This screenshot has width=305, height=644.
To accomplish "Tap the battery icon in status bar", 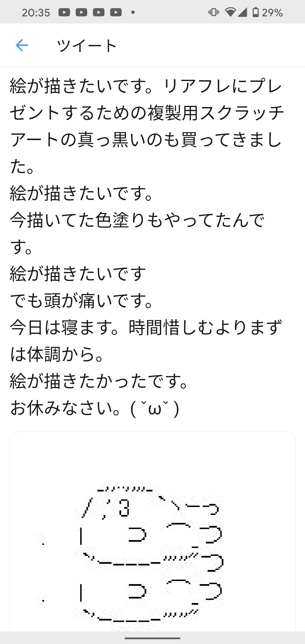I will tap(255, 12).
